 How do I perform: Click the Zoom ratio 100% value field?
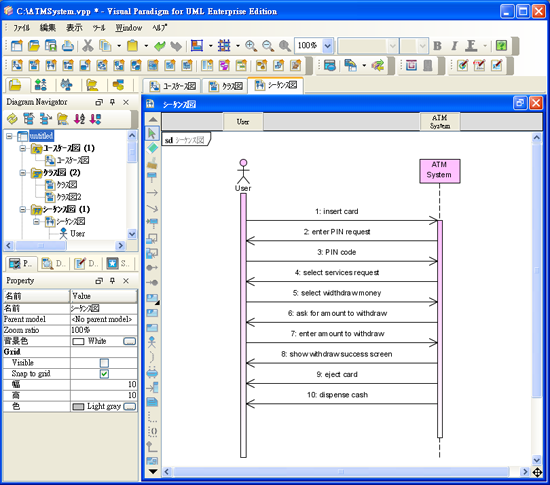[x=104, y=330]
